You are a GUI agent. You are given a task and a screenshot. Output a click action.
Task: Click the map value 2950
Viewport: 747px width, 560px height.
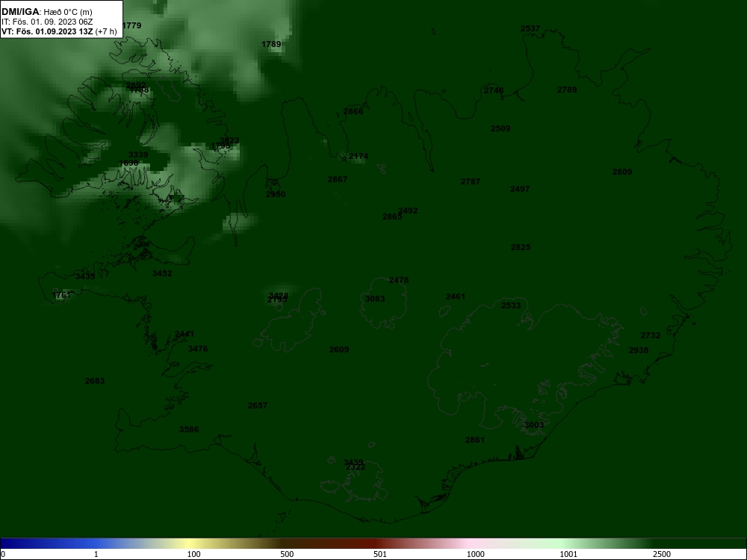click(276, 194)
